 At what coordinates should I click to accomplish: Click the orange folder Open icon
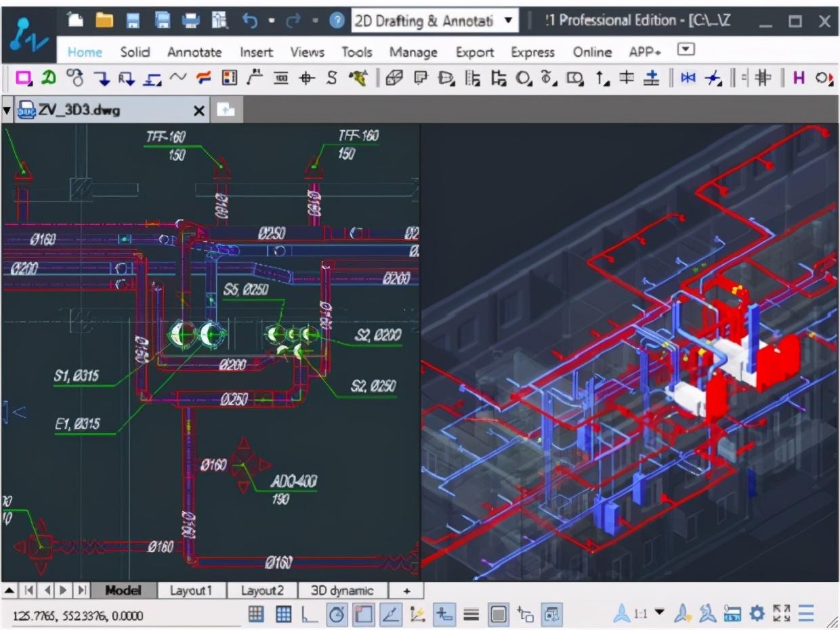point(104,20)
